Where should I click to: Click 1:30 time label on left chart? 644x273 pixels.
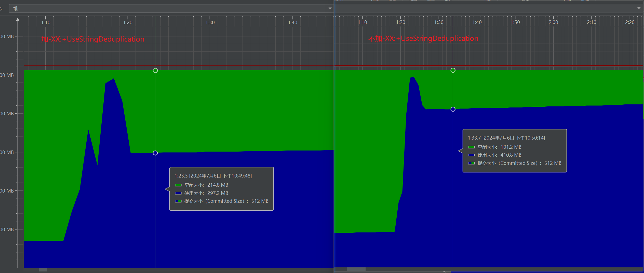pyautogui.click(x=210, y=22)
